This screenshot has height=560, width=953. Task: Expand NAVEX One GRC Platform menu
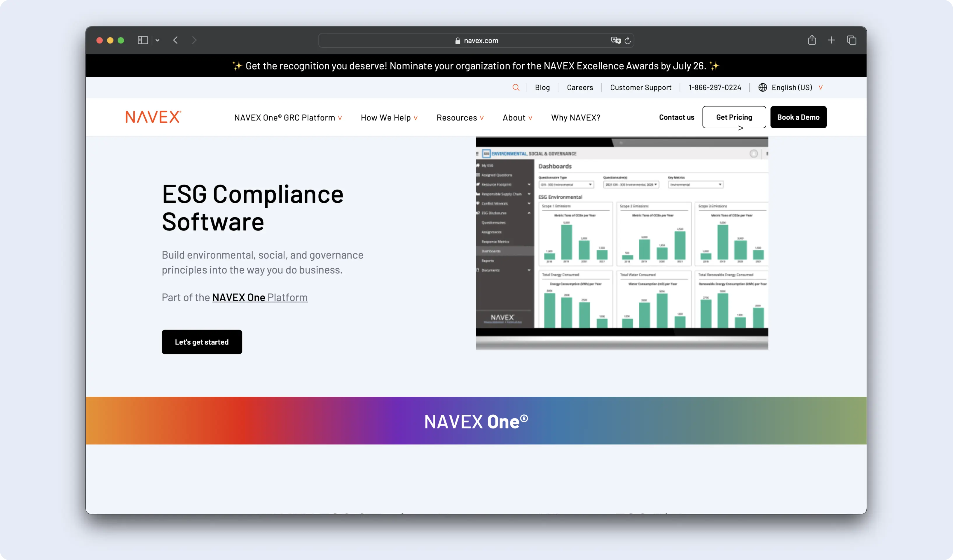pos(288,118)
